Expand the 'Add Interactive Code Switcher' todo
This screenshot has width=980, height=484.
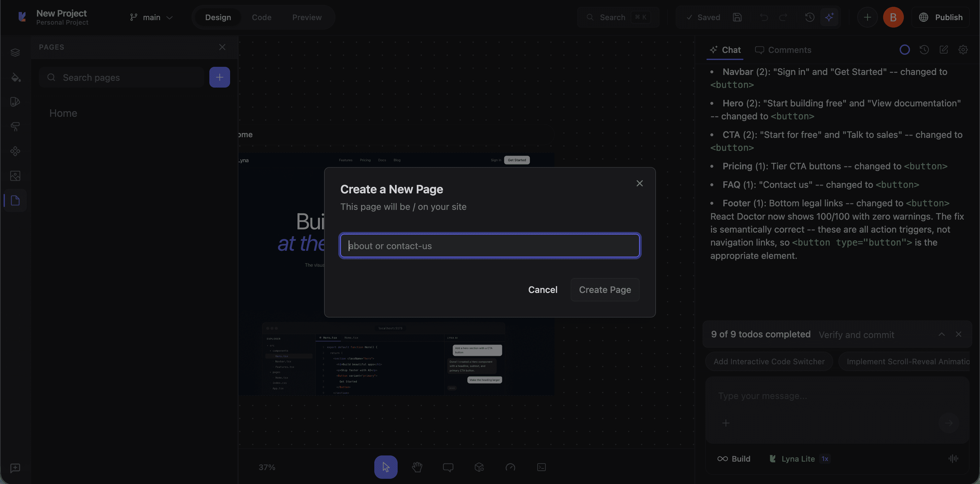pos(769,361)
